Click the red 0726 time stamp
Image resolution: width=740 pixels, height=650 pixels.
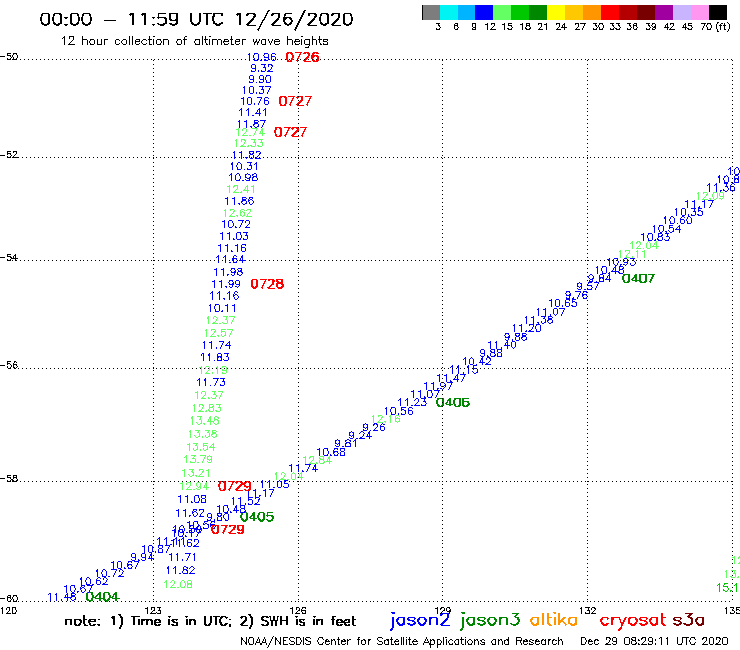(x=303, y=57)
